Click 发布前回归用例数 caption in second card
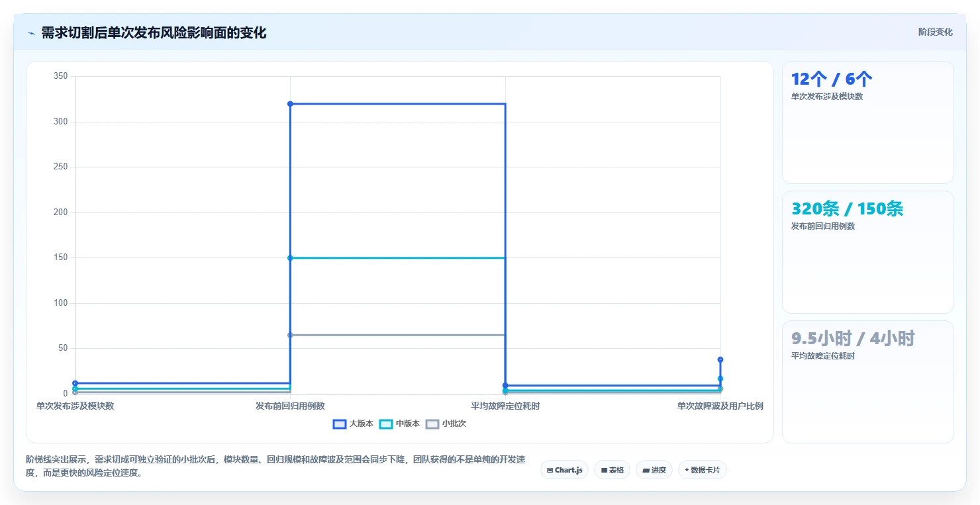Viewport: 980px width, 505px height. coord(823,226)
